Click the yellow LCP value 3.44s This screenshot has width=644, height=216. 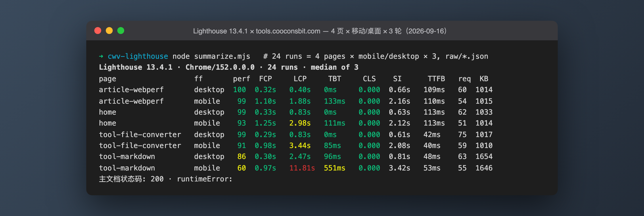(300, 145)
